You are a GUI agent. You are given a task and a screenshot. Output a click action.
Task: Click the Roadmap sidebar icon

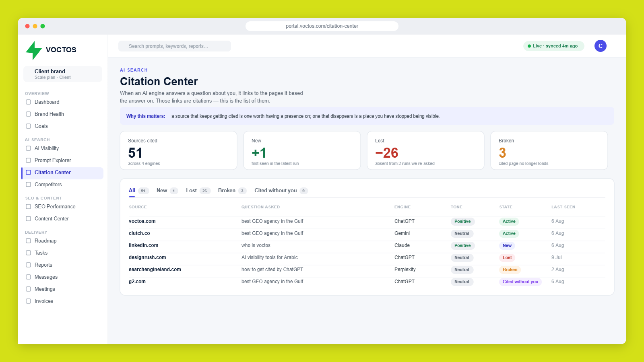click(x=28, y=241)
